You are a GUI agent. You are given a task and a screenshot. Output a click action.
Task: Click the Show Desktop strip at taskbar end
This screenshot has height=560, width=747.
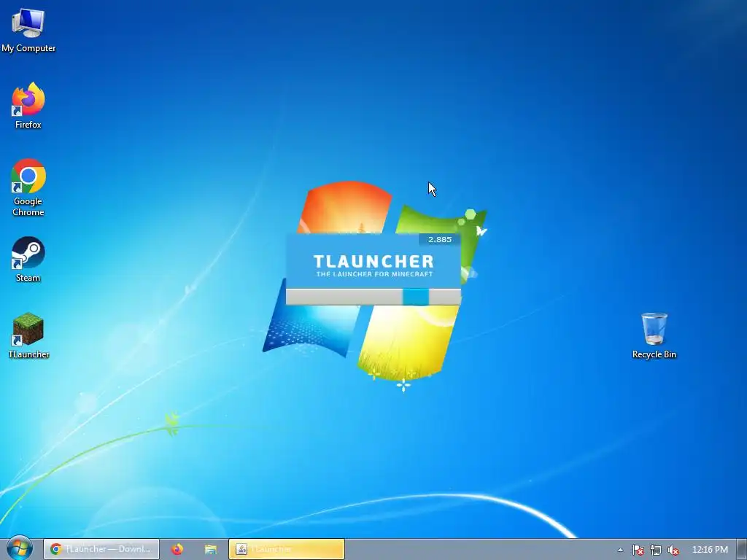click(x=742, y=549)
